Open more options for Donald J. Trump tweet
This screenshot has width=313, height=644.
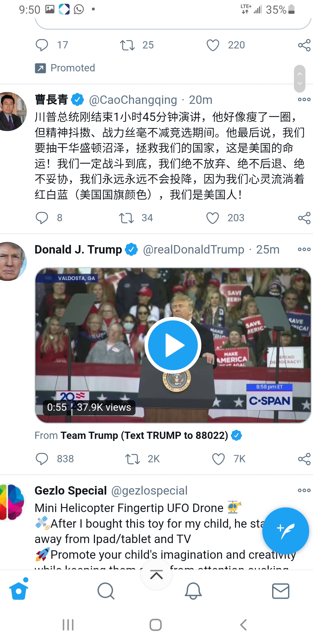coord(304,249)
